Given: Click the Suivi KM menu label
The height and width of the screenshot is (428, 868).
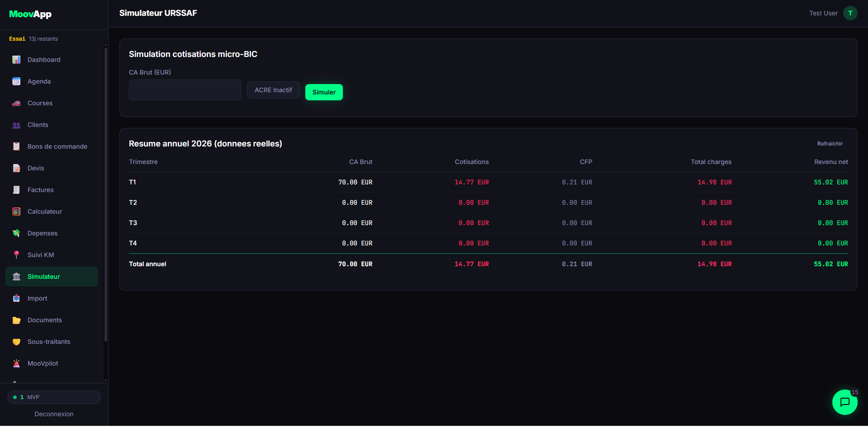Looking at the screenshot, I should (41, 255).
